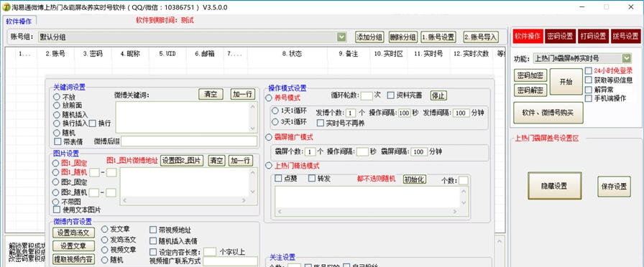The height and width of the screenshot is (267, 644).
Task: Select the 不带图 radio option
Action: (56, 202)
